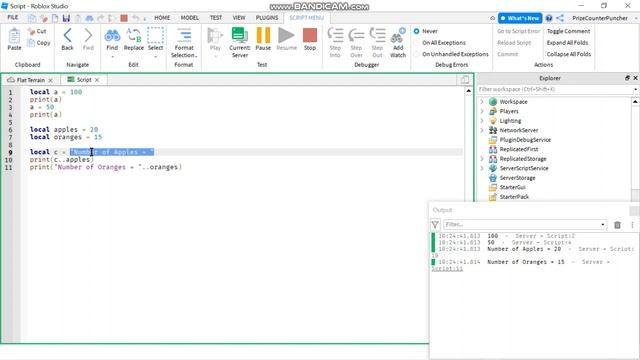This screenshot has width=640, height=360.
Task: Click Go to Script Error
Action: pos(518,31)
